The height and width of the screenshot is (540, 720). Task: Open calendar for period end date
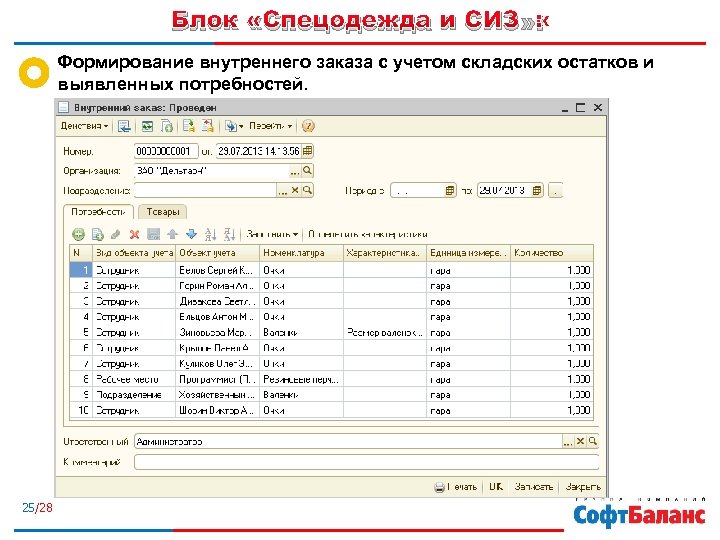click(537, 190)
